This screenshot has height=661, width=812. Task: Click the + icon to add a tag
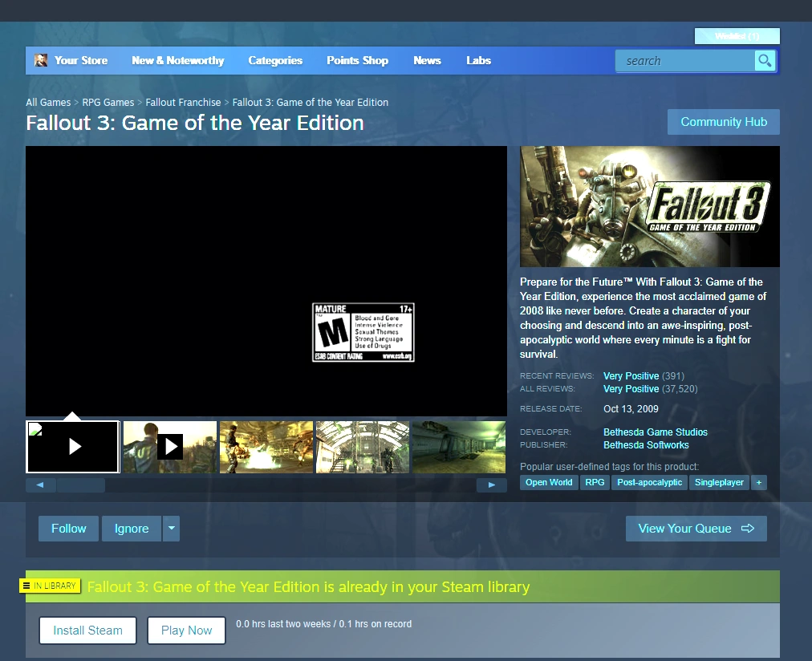click(x=759, y=482)
